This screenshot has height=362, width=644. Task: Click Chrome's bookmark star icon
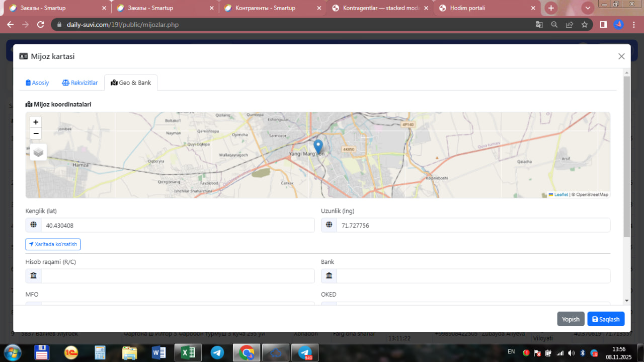(x=584, y=25)
